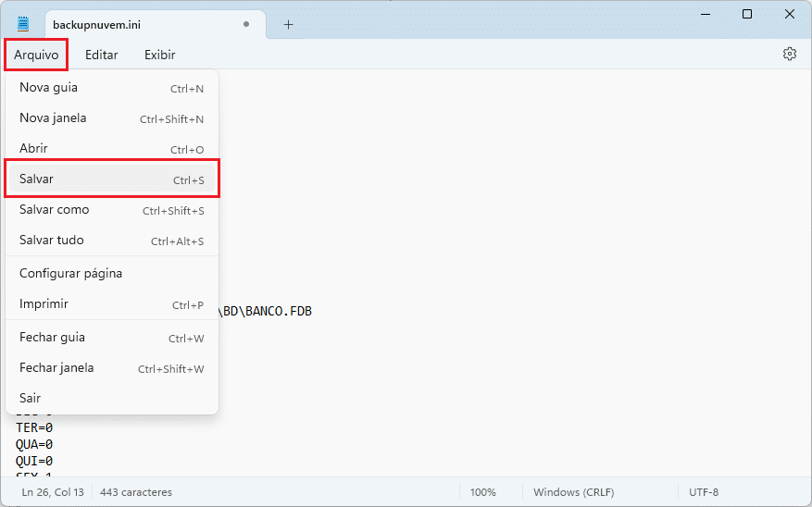This screenshot has width=812, height=507.
Task: Select the backupnuvem.ini tab
Action: 139,25
